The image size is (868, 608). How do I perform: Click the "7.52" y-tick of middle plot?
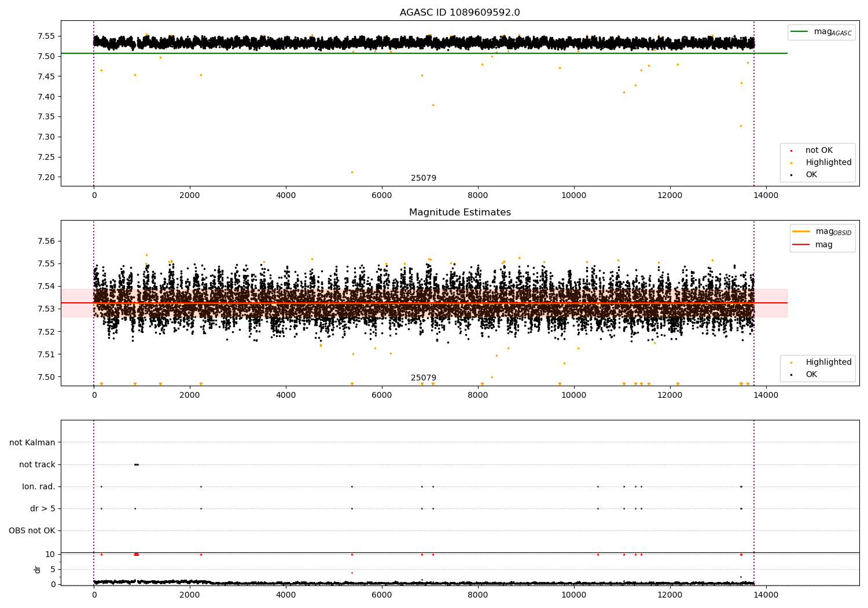[46, 332]
